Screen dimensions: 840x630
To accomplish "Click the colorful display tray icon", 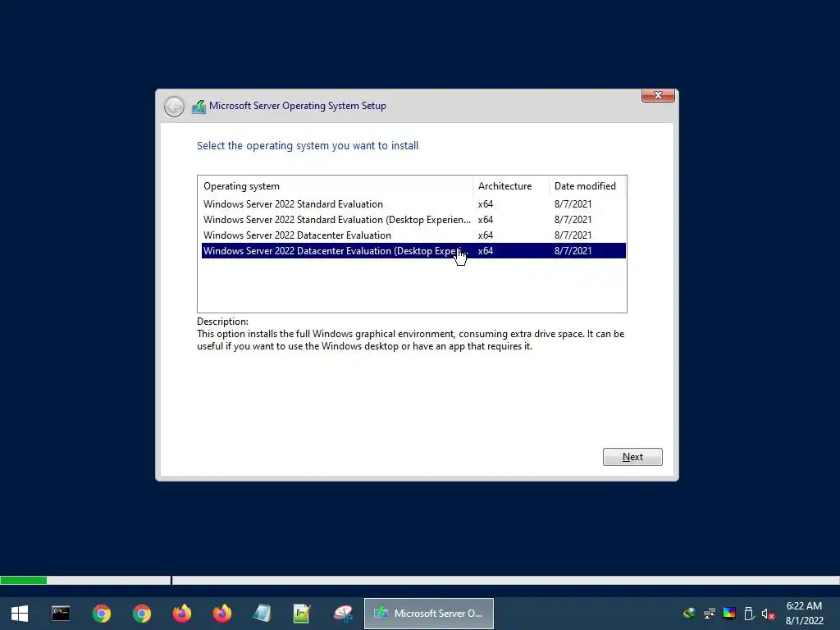I will (729, 614).
